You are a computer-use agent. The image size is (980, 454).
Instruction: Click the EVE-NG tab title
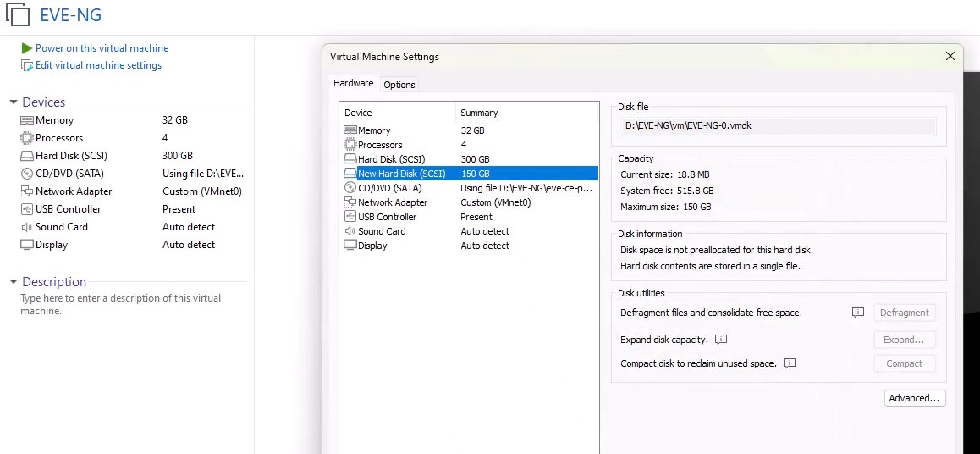tap(70, 15)
